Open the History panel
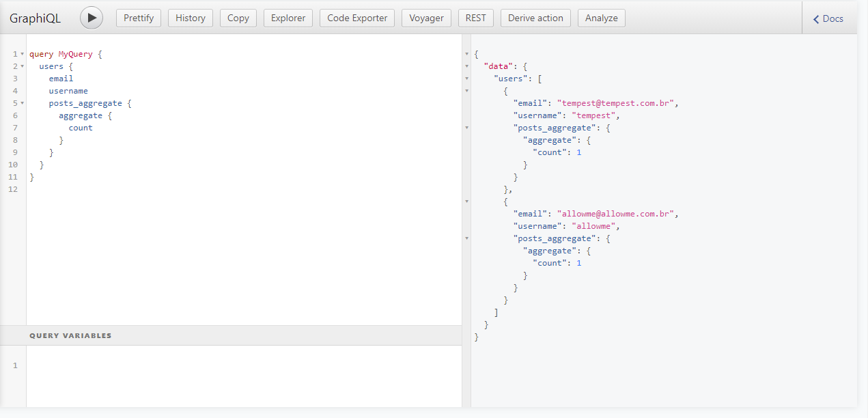Viewport: 868px width, 418px height. [x=190, y=18]
